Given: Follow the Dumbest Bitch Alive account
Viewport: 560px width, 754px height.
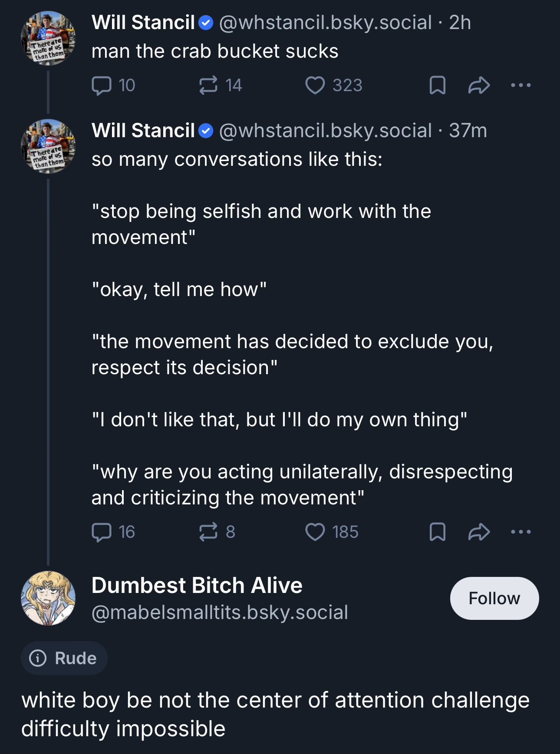Looking at the screenshot, I should point(494,598).
